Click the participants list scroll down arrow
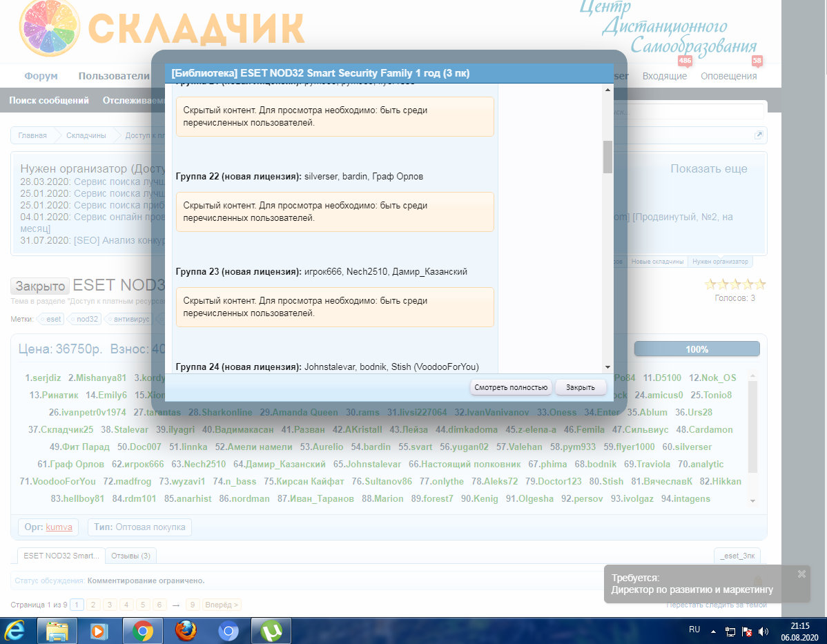The image size is (827, 644). coord(752,501)
